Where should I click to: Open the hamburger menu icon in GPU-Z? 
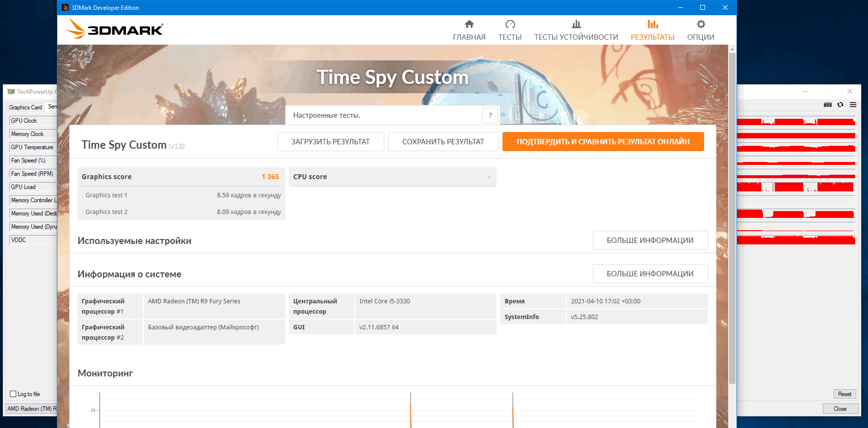coord(853,105)
